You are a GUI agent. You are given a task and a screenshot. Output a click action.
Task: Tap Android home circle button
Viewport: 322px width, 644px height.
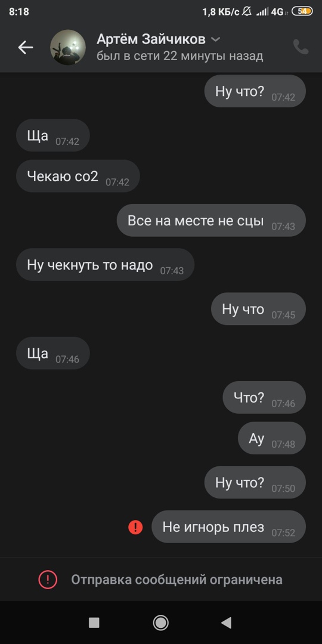point(160,623)
